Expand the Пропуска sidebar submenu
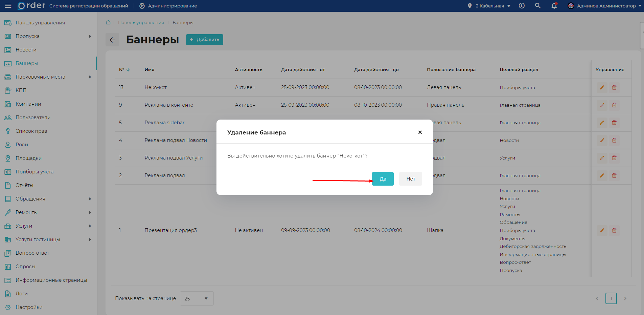The width and height of the screenshot is (644, 315). click(x=90, y=36)
